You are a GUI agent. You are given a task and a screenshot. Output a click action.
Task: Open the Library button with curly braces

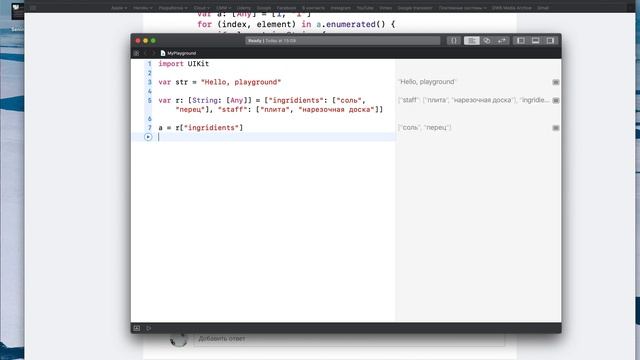pos(453,40)
